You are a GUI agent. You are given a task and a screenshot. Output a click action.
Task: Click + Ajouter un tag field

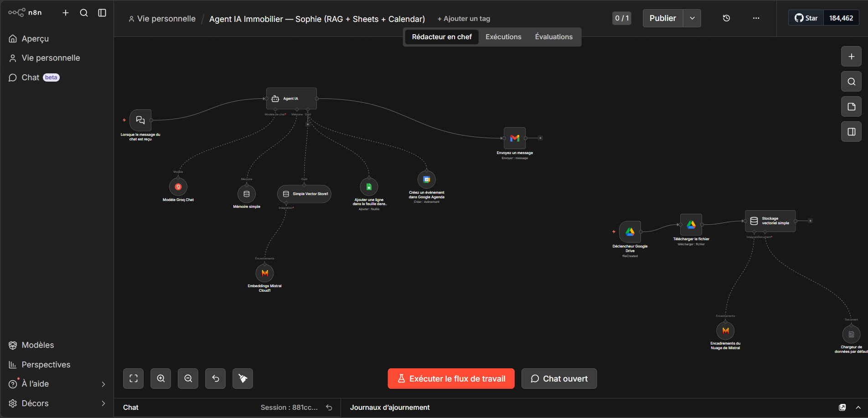tap(464, 19)
